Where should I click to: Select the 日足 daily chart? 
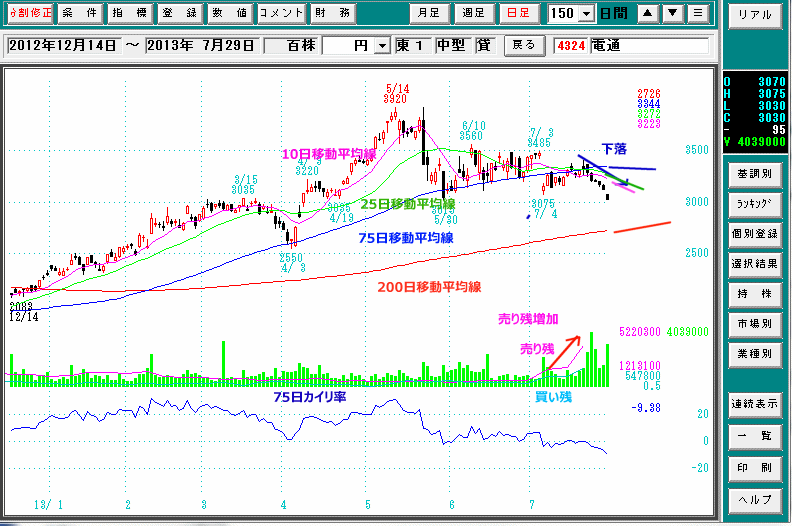tap(518, 13)
